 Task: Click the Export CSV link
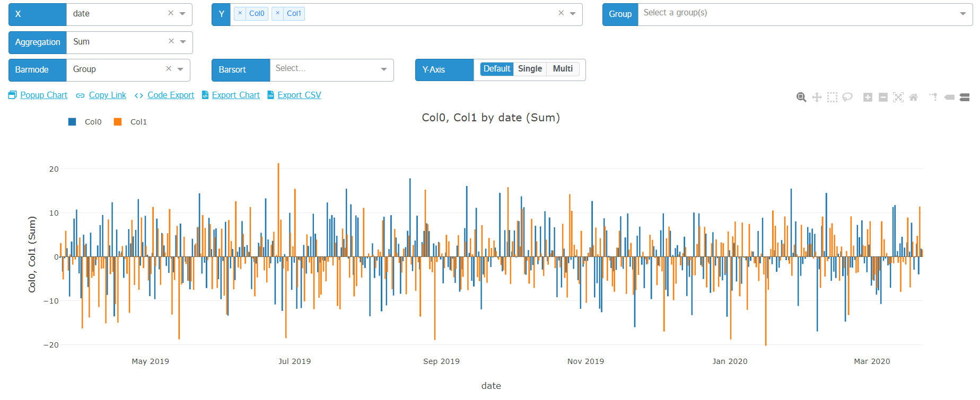299,95
